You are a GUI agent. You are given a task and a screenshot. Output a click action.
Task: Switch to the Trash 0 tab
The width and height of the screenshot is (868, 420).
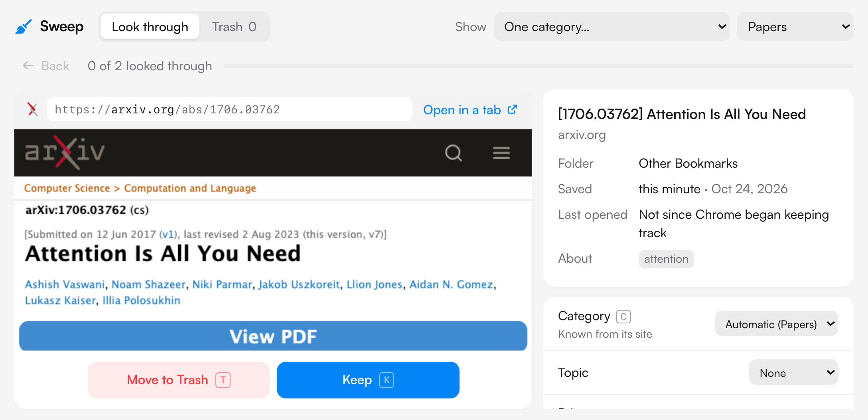234,27
